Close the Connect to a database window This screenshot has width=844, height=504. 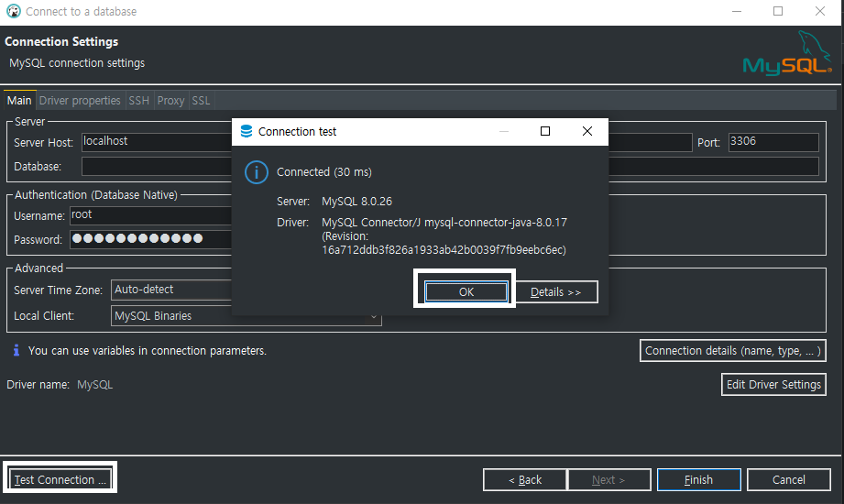pyautogui.click(x=820, y=11)
